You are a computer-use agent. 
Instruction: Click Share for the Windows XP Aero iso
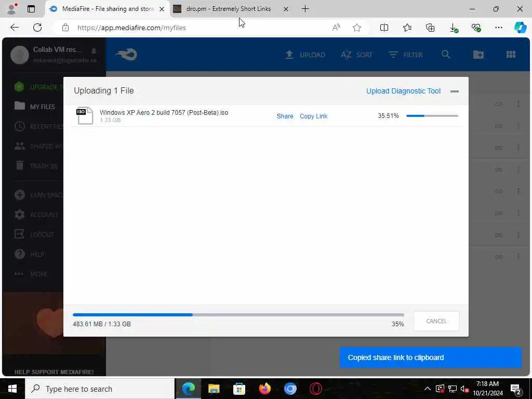(285, 116)
